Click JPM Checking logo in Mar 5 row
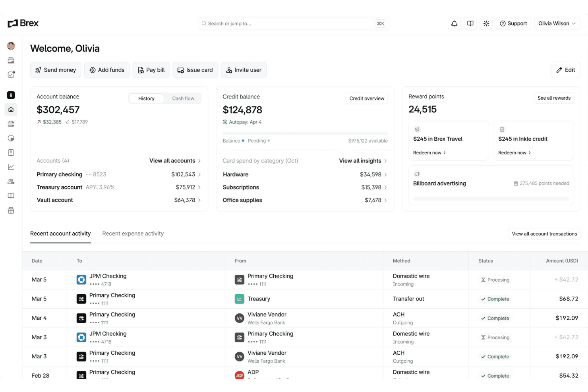The width and height of the screenshot is (588, 392). (81, 280)
